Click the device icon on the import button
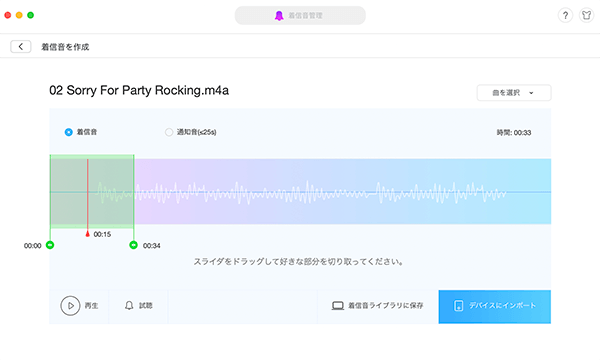The width and height of the screenshot is (600, 360). pos(458,306)
